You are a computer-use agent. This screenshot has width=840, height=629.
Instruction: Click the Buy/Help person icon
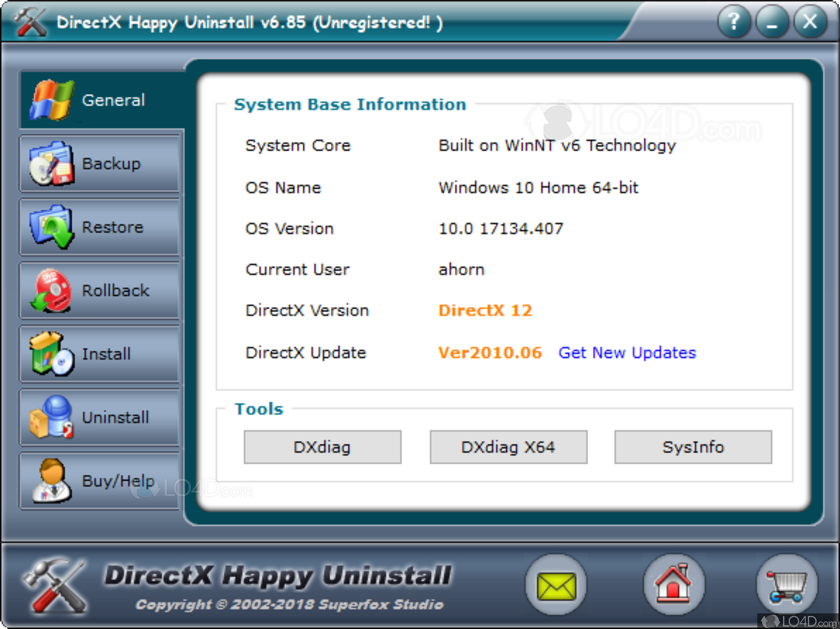point(51,481)
